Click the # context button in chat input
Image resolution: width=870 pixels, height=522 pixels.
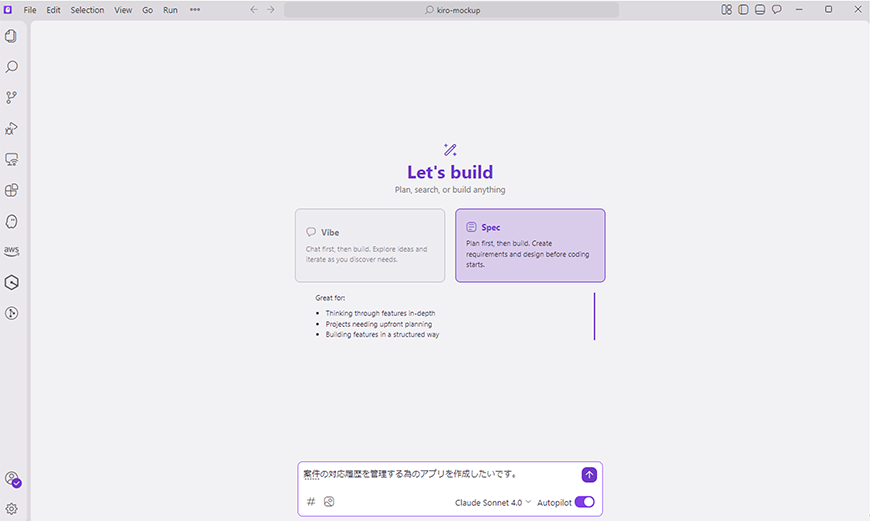click(x=311, y=501)
